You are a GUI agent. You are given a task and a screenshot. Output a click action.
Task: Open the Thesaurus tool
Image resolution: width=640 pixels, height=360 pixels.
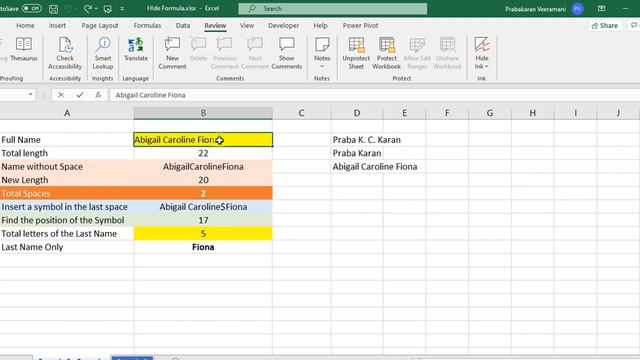pos(24,50)
